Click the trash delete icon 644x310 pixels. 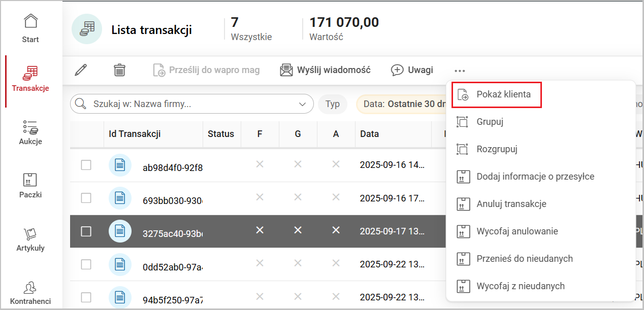(x=119, y=70)
